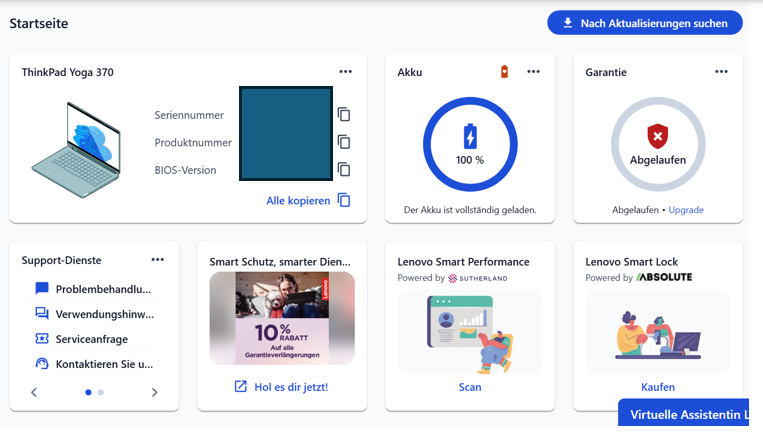Copy the BIOS-Version value
The image size is (763, 432).
click(344, 169)
